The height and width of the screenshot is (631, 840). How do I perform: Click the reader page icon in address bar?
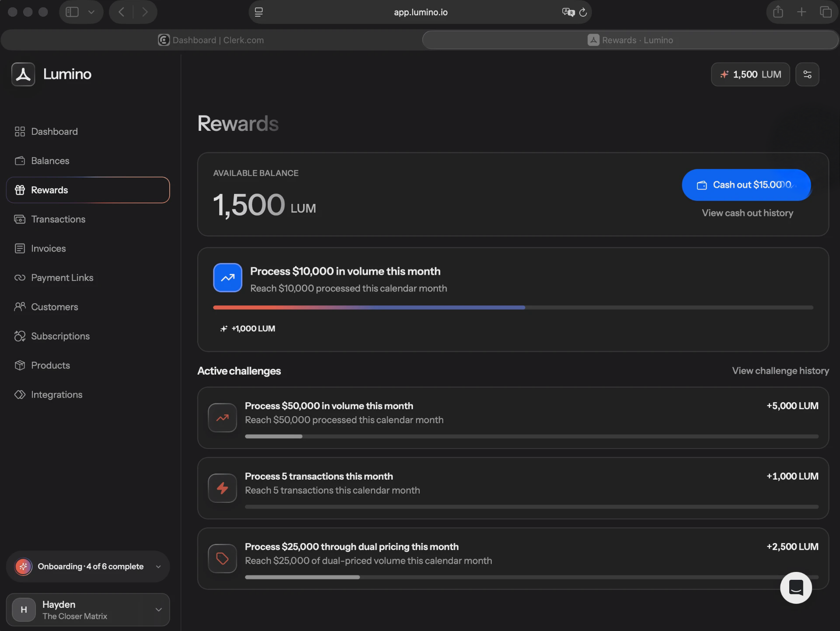(x=259, y=12)
